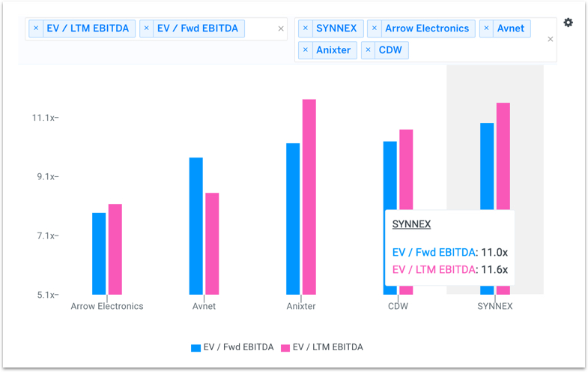Open SYNNEX link in tooltip
The width and height of the screenshot is (588, 372).
411,224
